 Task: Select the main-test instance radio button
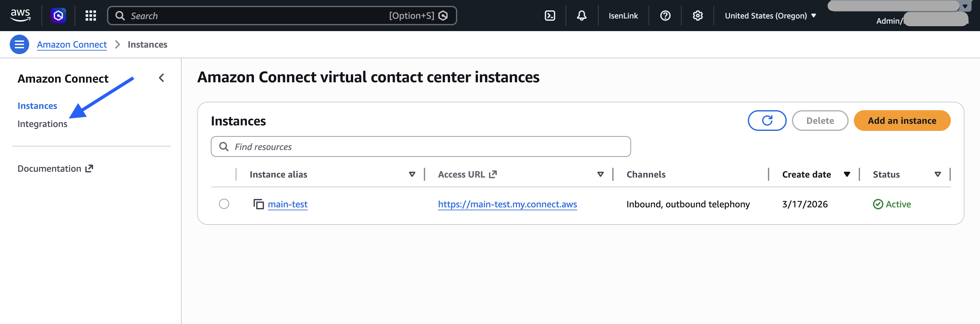224,204
